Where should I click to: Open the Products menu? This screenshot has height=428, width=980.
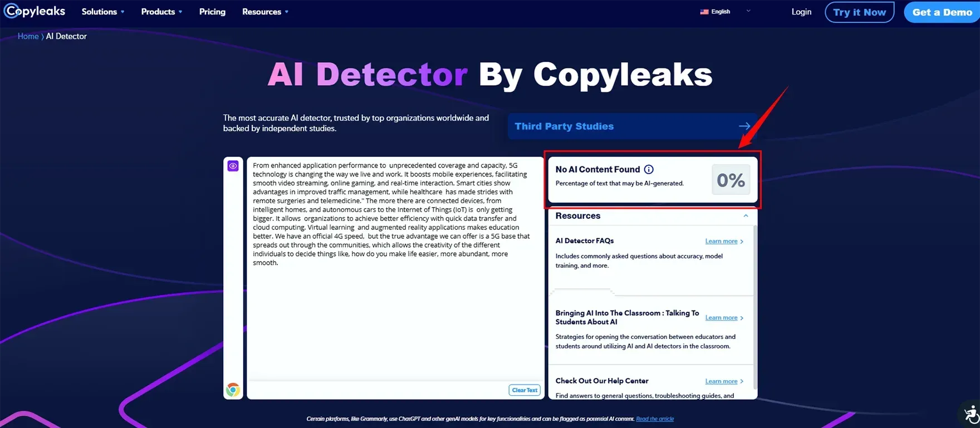(161, 12)
